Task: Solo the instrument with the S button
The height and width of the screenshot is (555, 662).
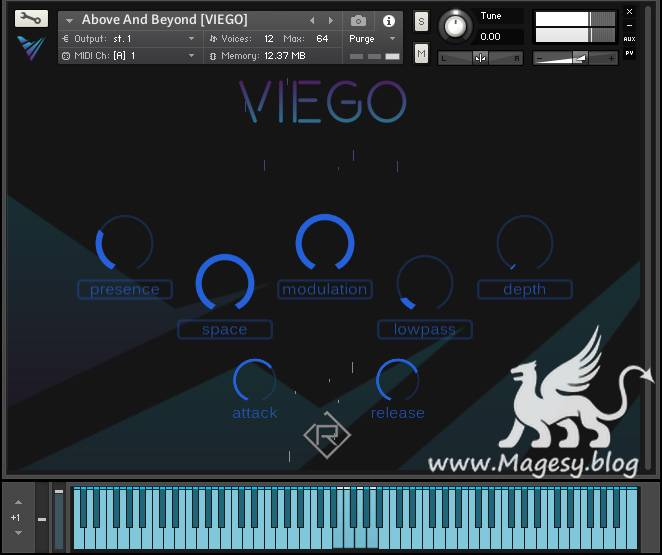Action: tap(421, 21)
